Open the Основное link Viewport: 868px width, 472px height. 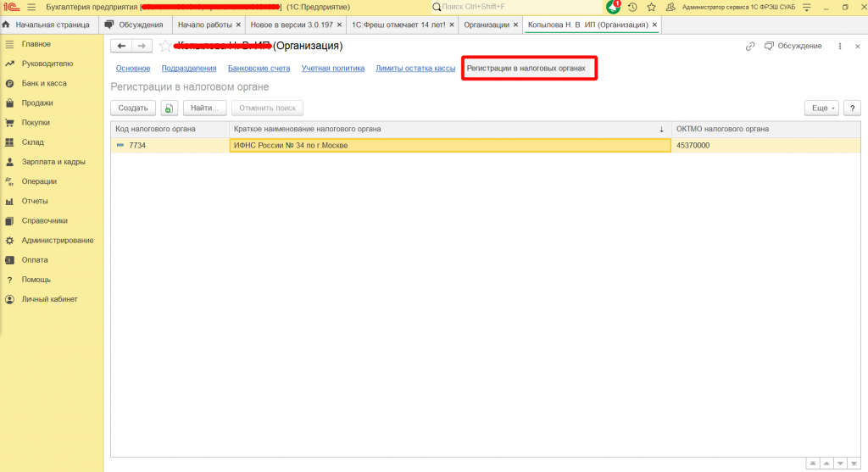tap(133, 68)
